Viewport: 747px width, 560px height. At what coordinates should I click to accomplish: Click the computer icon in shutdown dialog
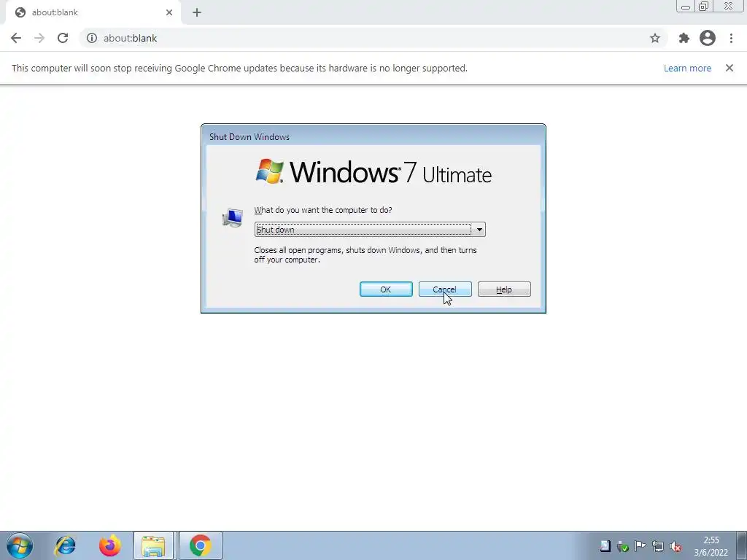pyautogui.click(x=233, y=218)
